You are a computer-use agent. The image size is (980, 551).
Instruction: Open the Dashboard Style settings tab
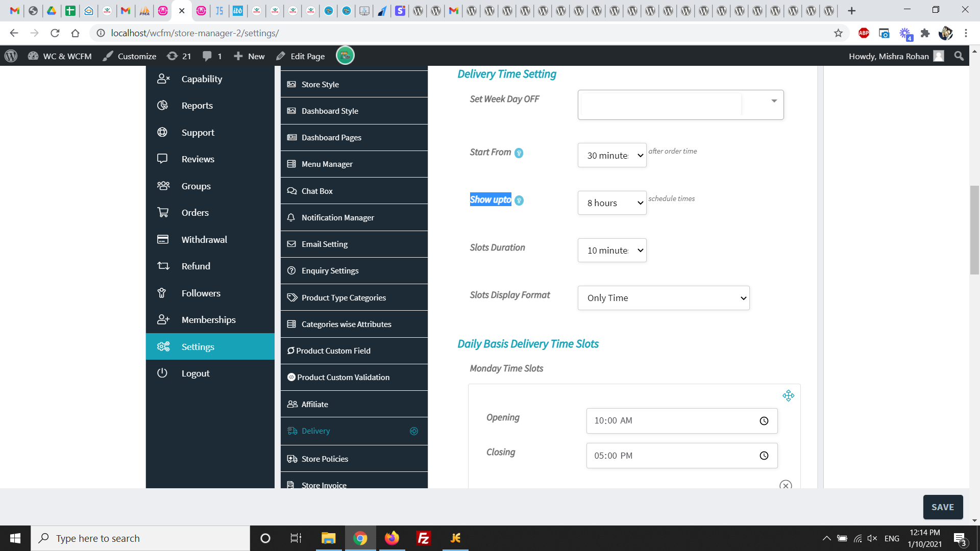[x=354, y=111]
